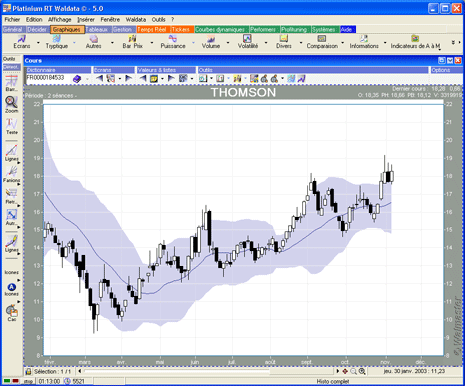Select the Fanions drawing tool
Viewport: 465px width, 386px height.
pyautogui.click(x=11, y=174)
